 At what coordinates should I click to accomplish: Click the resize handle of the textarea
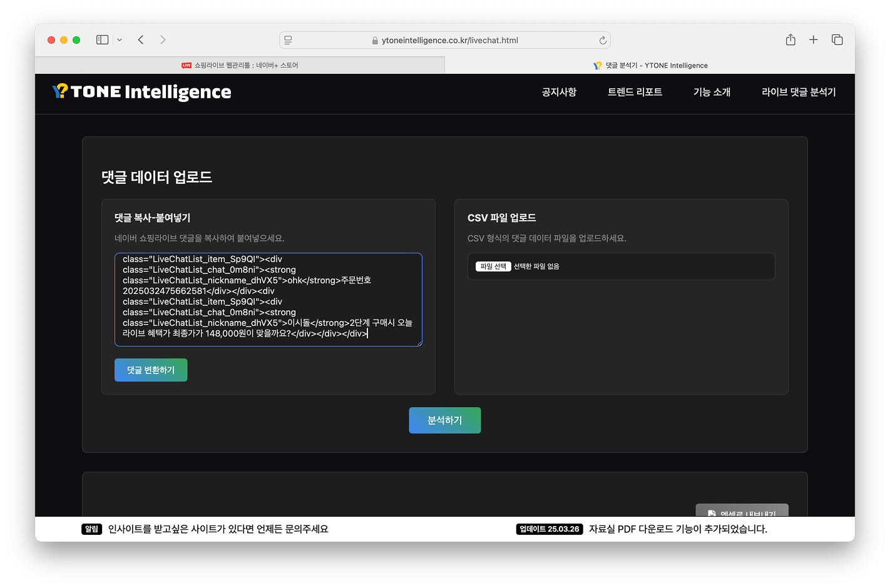pyautogui.click(x=419, y=343)
